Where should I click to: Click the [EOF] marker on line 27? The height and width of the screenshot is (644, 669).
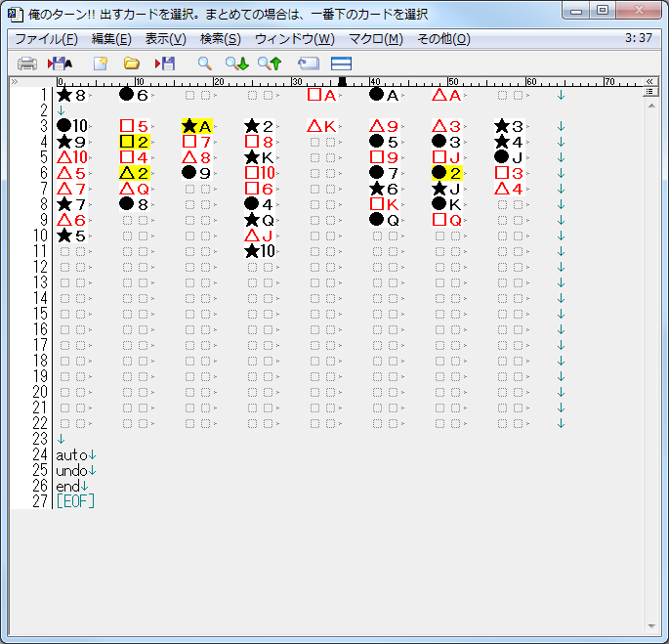(75, 501)
